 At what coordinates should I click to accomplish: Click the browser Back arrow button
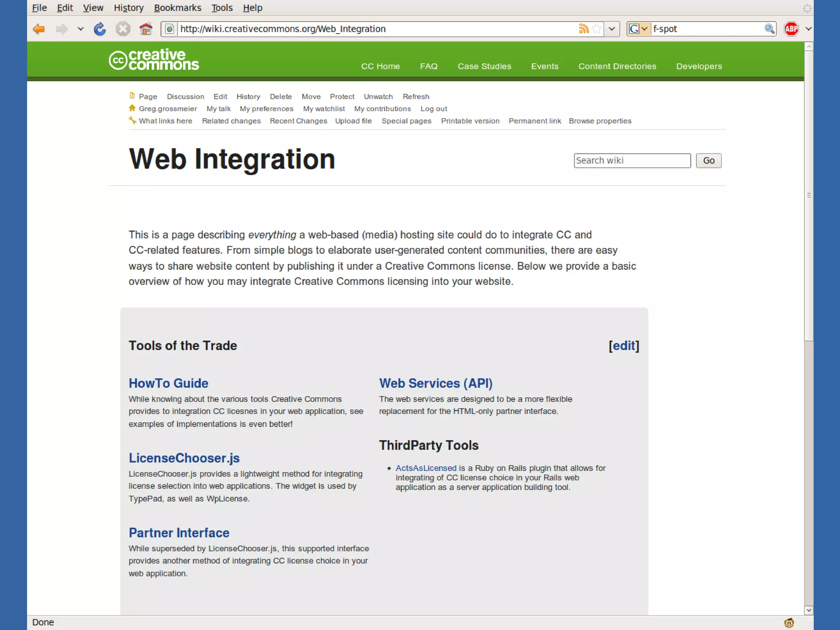click(39, 29)
